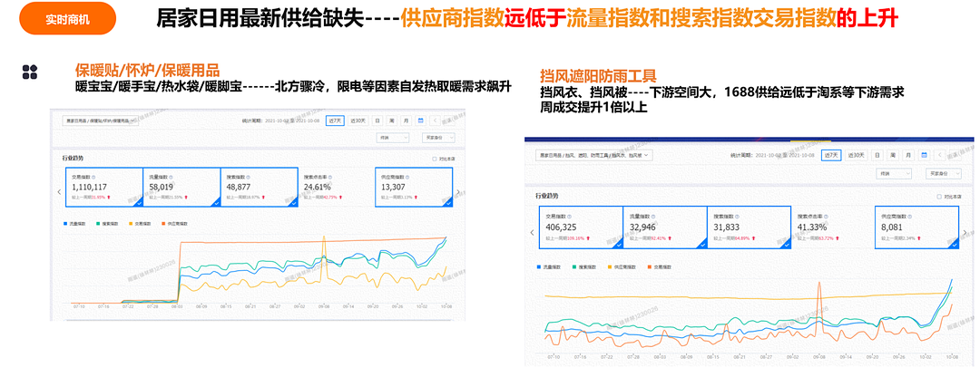
Task: Open the calendar picker in right dashboard
Action: 925,155
